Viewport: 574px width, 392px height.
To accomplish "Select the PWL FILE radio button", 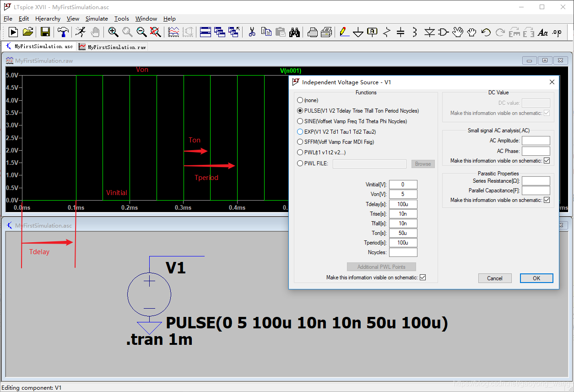I will coord(300,163).
